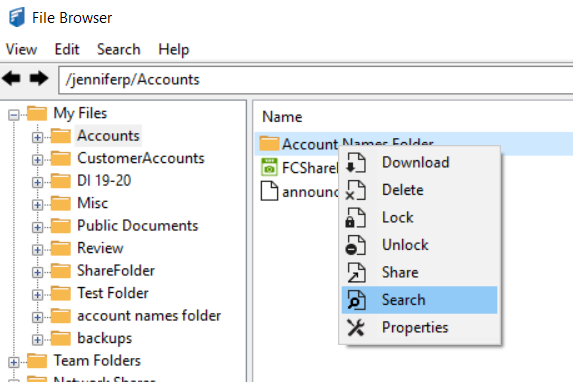Viewport: 573px width, 382px height.
Task: Select the My Files tree label
Action: click(x=80, y=113)
